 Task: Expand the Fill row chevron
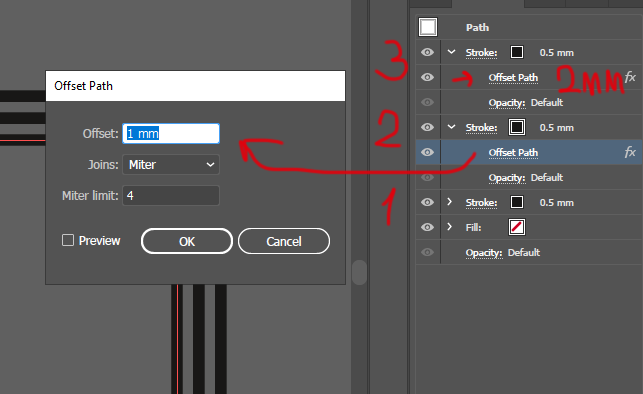(x=449, y=227)
